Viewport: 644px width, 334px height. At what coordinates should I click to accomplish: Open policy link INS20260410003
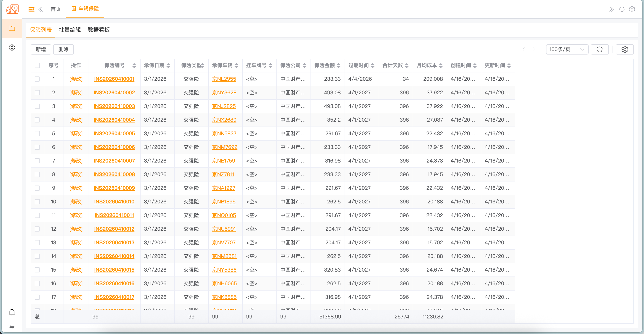pyautogui.click(x=114, y=106)
